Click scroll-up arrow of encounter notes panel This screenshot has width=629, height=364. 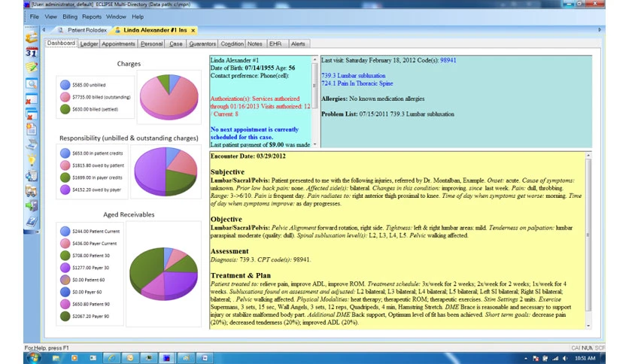pos(588,155)
